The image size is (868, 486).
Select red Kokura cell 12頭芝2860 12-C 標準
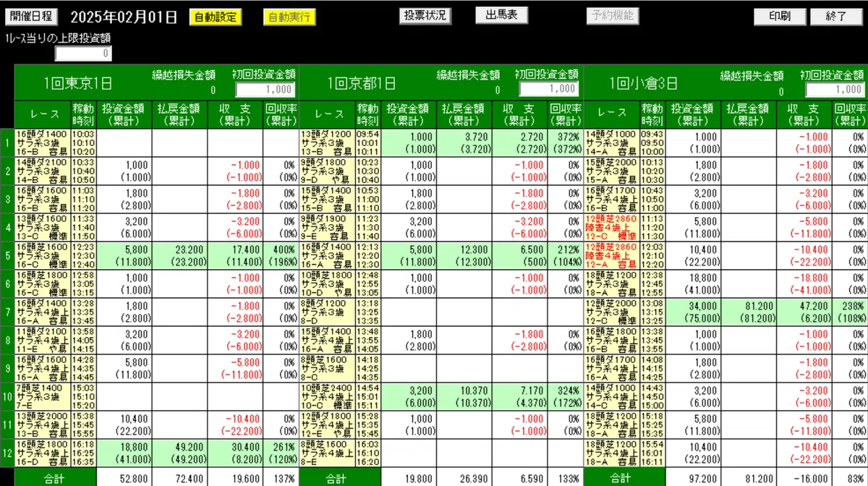pos(612,227)
